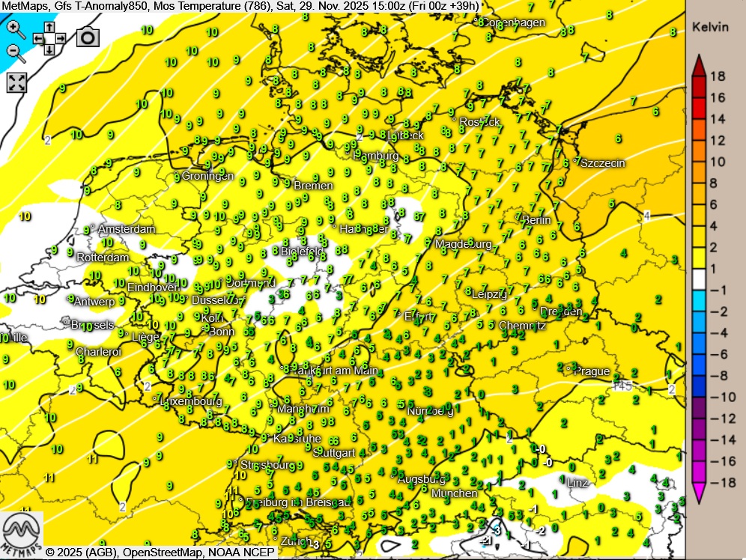
Task: Pan the map right with arrow button
Action: click(x=61, y=38)
